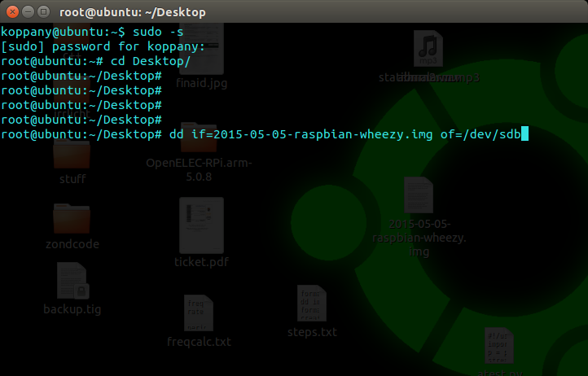Select the atest.py script icon
588x376 pixels.
(498, 345)
